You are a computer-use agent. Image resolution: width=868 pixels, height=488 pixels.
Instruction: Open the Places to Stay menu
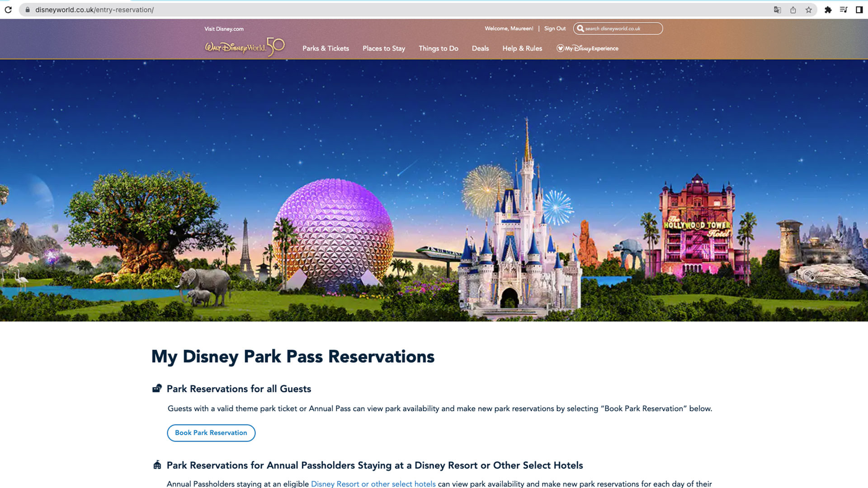click(383, 48)
